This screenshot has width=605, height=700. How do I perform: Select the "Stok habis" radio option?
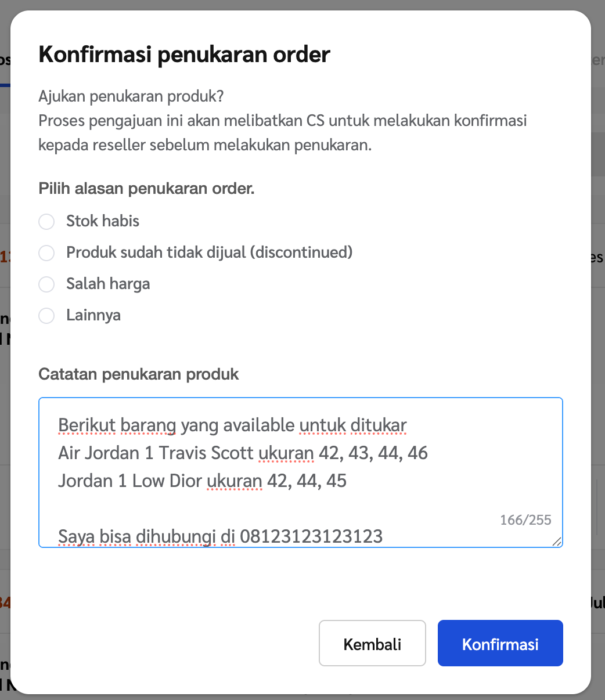(x=46, y=222)
